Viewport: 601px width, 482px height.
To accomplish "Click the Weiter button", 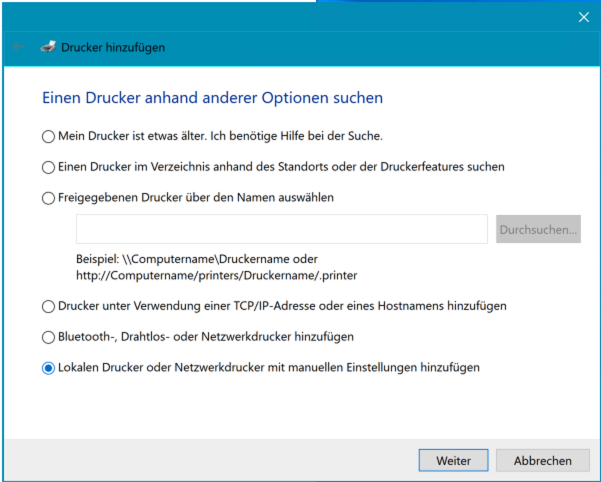I will (453, 461).
